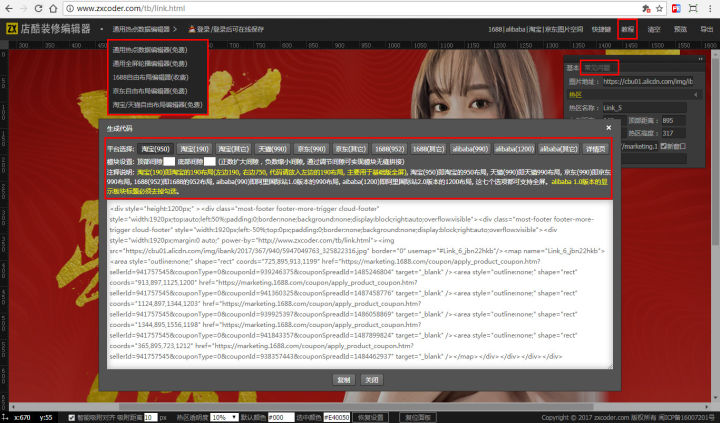Switch to the 基本 tab in properties panel
The image size is (720, 423).
point(572,68)
